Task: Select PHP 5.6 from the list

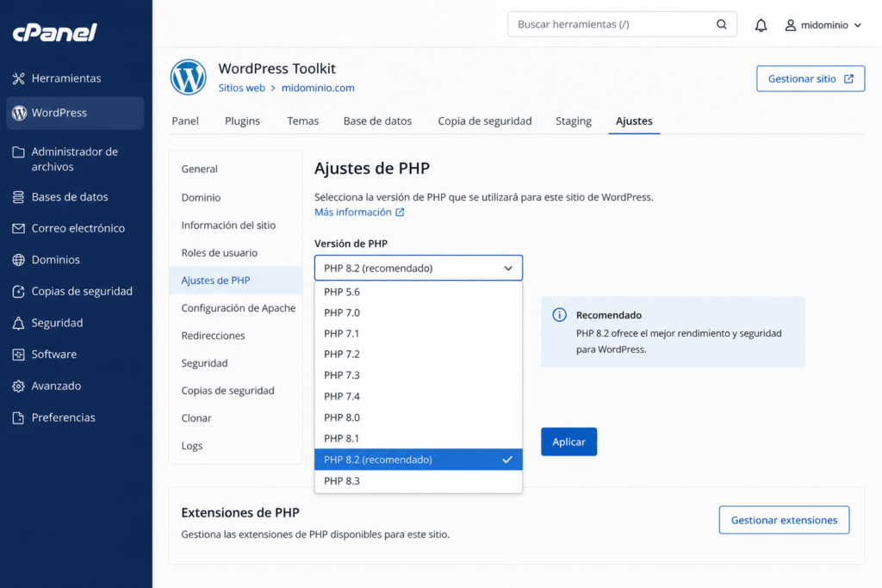Action: (x=418, y=292)
